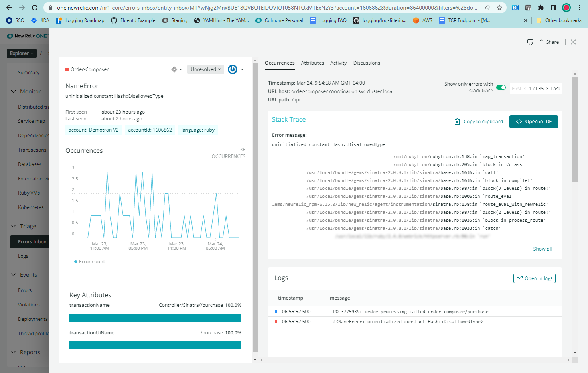588x373 pixels.
Task: Click the feedback comment icon near Share
Action: pos(530,42)
